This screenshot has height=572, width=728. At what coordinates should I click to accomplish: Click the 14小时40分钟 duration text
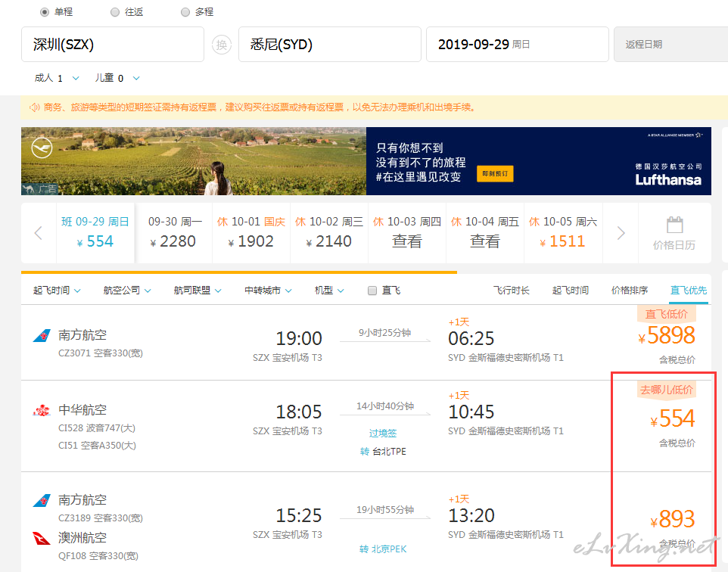(x=385, y=406)
